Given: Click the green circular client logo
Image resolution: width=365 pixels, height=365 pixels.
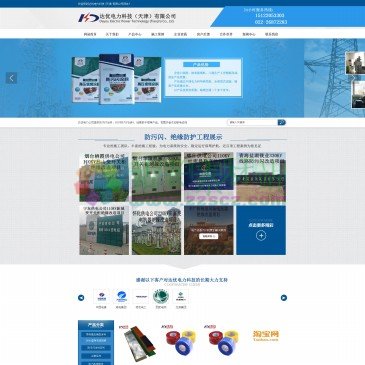Looking at the screenshot, I should (161, 296).
